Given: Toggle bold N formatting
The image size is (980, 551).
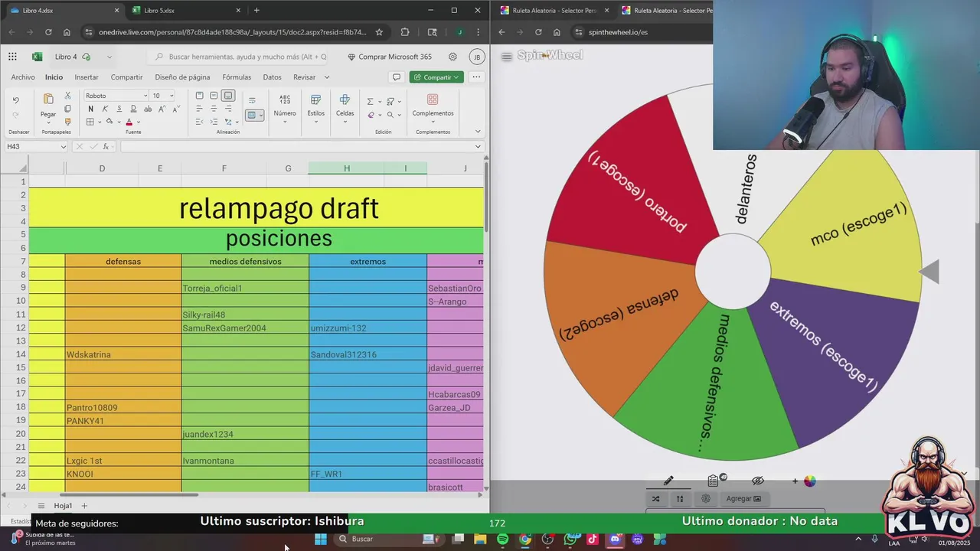Looking at the screenshot, I should (90, 109).
